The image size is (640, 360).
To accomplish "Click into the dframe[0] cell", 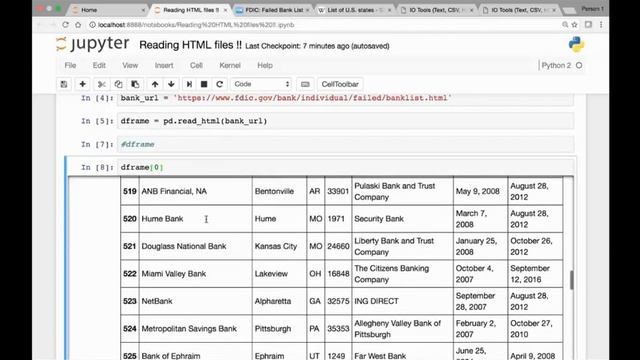I will pos(345,167).
